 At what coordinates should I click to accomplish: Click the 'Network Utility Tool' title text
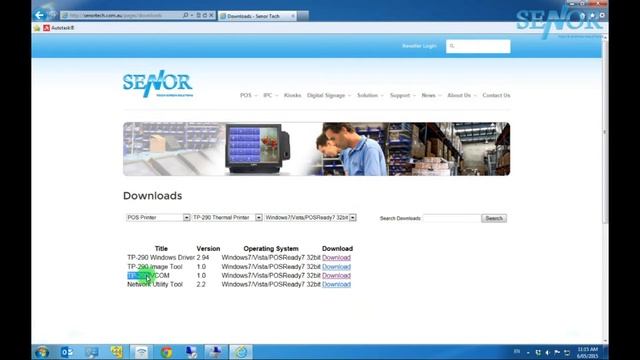pos(155,284)
